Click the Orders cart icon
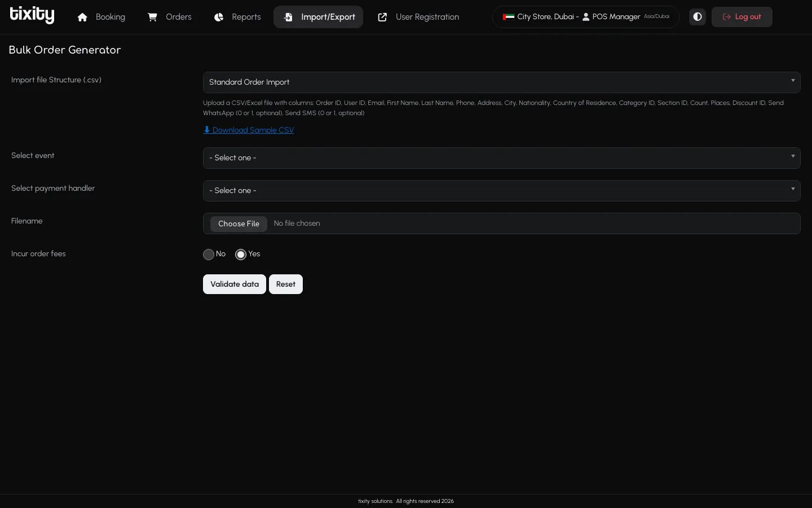812x508 pixels. (x=152, y=17)
